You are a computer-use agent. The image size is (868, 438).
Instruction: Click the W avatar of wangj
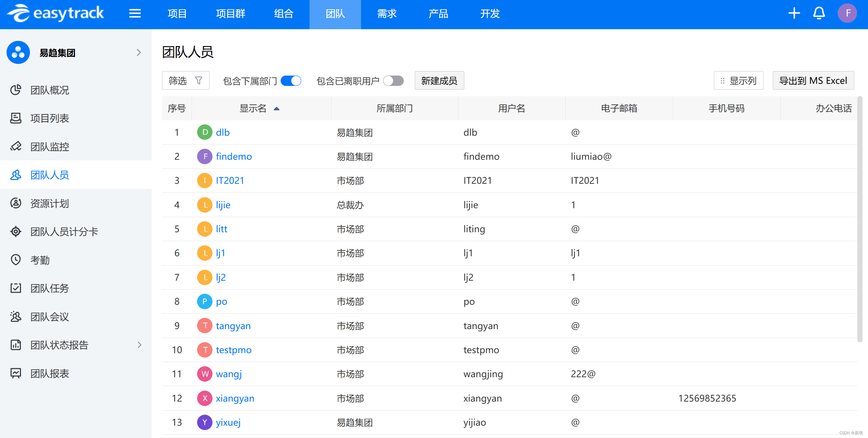[x=205, y=374]
